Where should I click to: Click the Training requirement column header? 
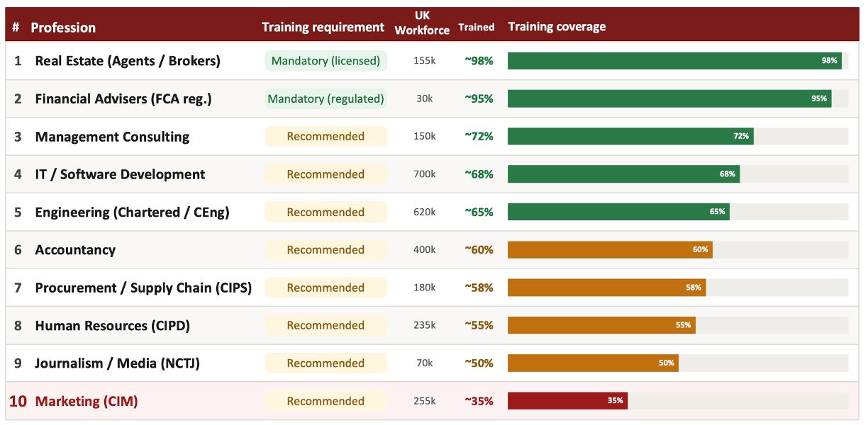click(x=323, y=27)
